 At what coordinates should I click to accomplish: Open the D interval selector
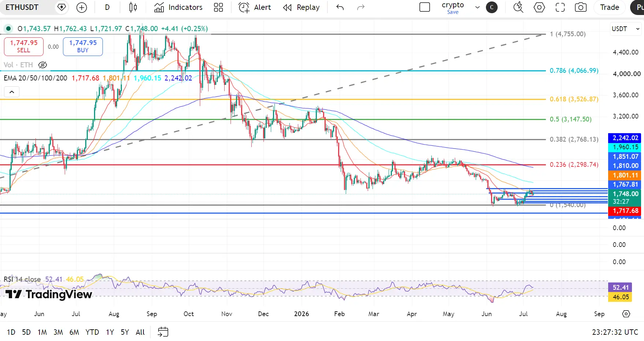107,7
